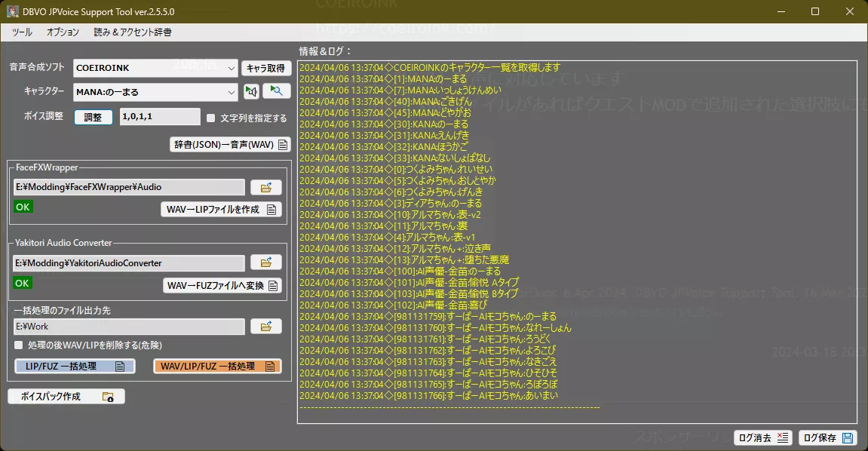The height and width of the screenshot is (451, 868).
Task: Click the FaceFXWrapper Audio path field
Action: pyautogui.click(x=129, y=187)
